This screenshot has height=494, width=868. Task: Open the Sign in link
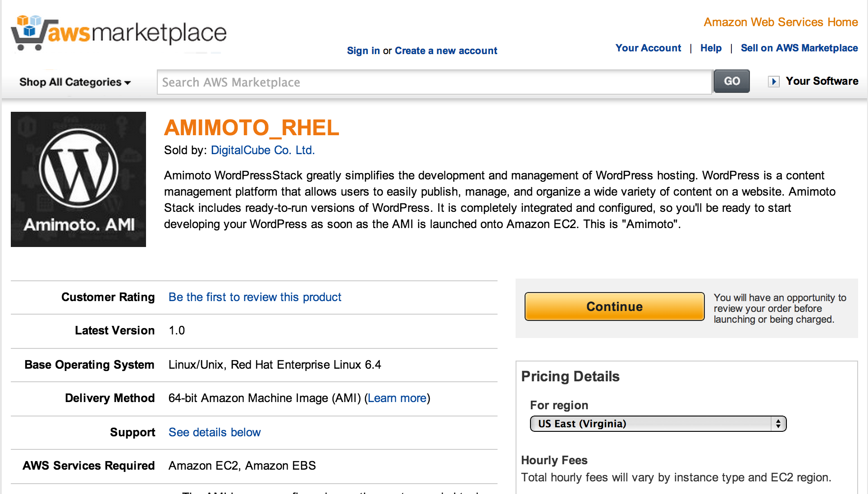pos(363,50)
